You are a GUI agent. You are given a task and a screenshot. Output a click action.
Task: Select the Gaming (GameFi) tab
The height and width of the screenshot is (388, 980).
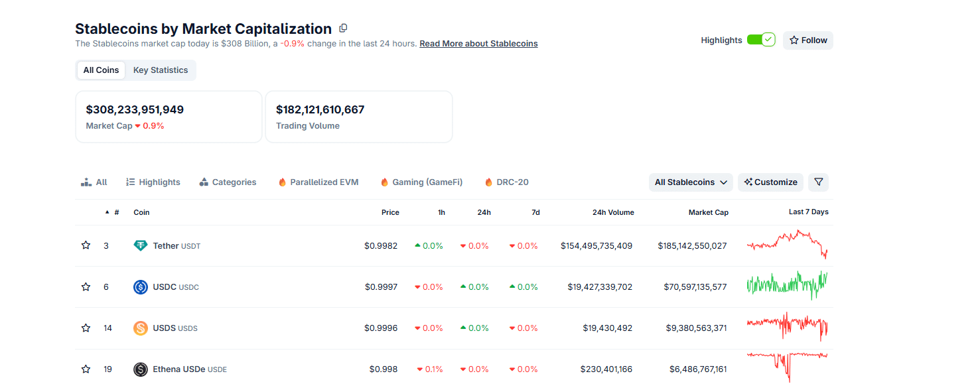(x=421, y=182)
